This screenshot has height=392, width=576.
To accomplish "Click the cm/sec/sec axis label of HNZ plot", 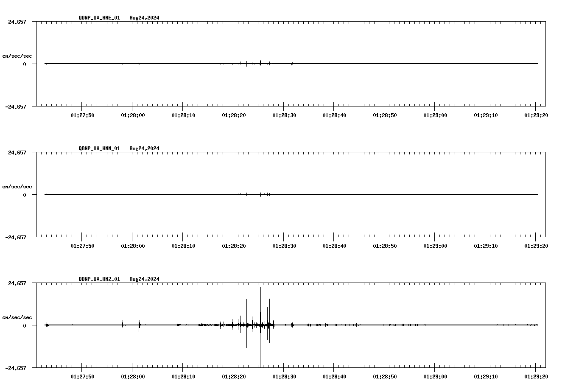I will point(17,317).
